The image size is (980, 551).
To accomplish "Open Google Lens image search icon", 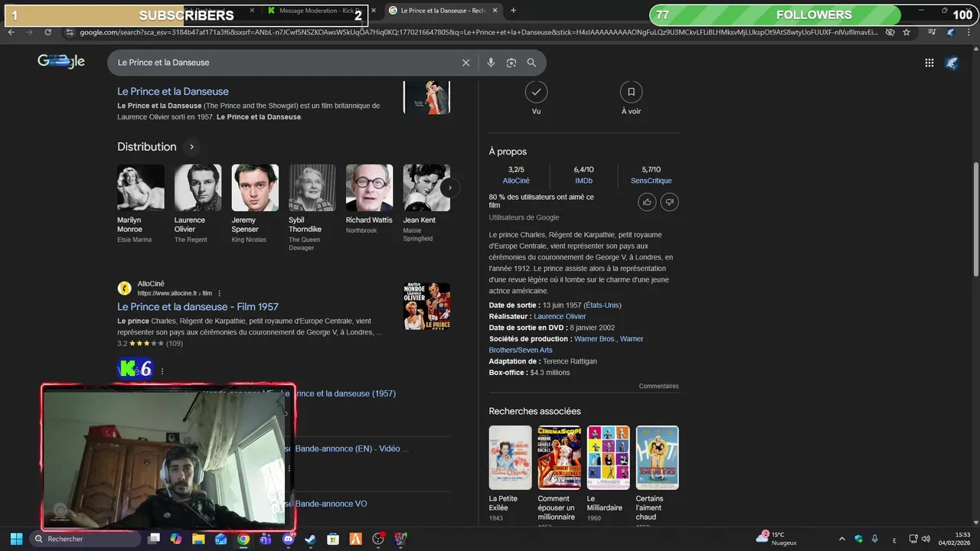I will (511, 63).
